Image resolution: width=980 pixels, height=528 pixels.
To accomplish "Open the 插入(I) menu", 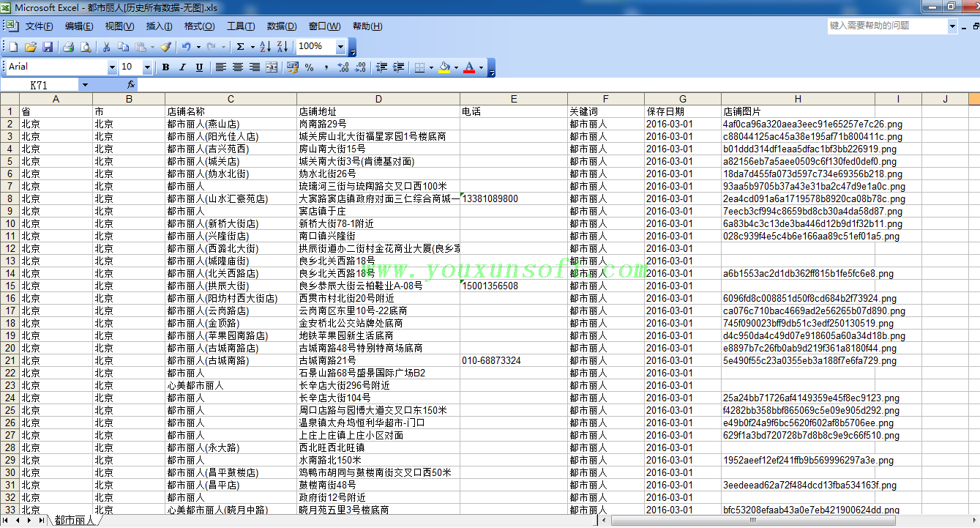I will [x=159, y=26].
